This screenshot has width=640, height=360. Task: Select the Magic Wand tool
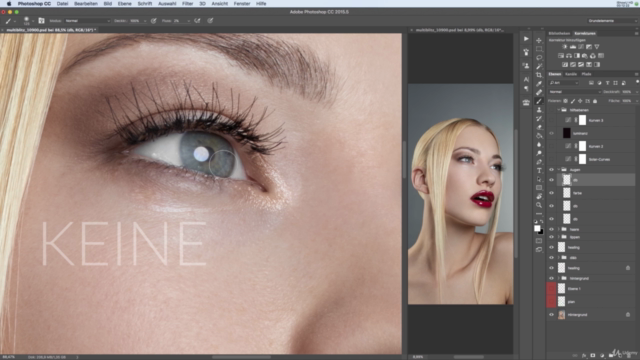click(539, 66)
